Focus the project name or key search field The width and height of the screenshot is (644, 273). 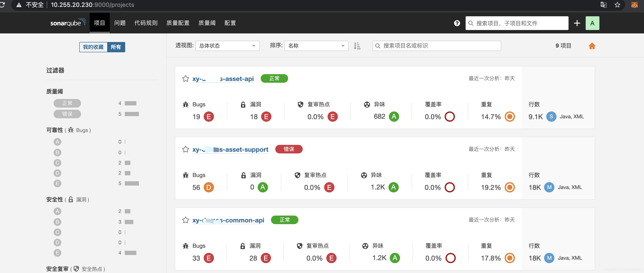[436, 46]
